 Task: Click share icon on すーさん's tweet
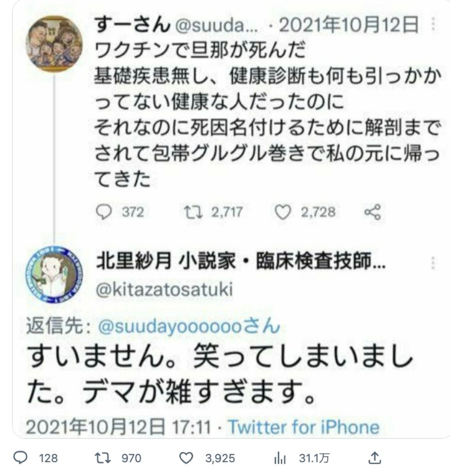click(x=373, y=212)
